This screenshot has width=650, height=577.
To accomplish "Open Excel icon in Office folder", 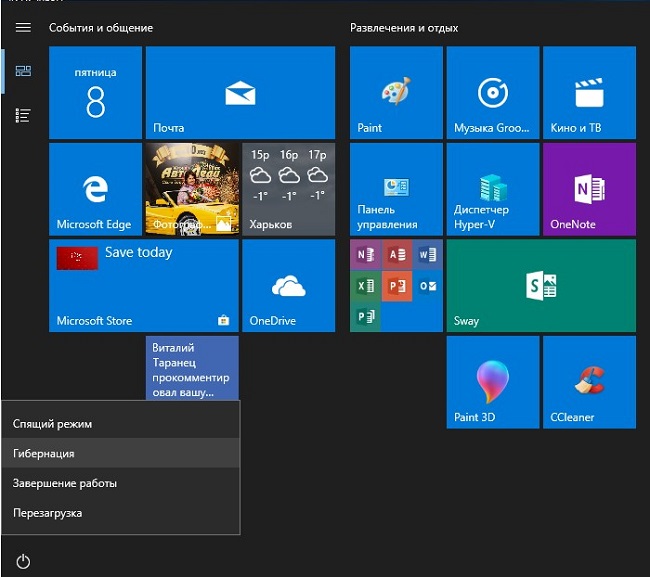I will pos(365,286).
